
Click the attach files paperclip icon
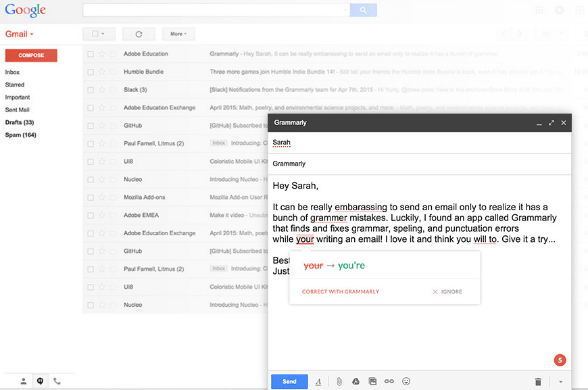click(x=339, y=382)
